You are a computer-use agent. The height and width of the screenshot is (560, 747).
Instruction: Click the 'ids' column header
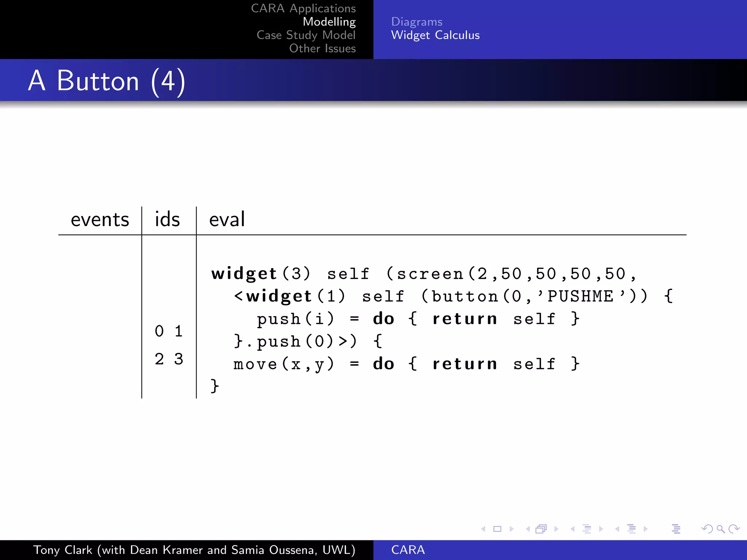click(x=167, y=219)
